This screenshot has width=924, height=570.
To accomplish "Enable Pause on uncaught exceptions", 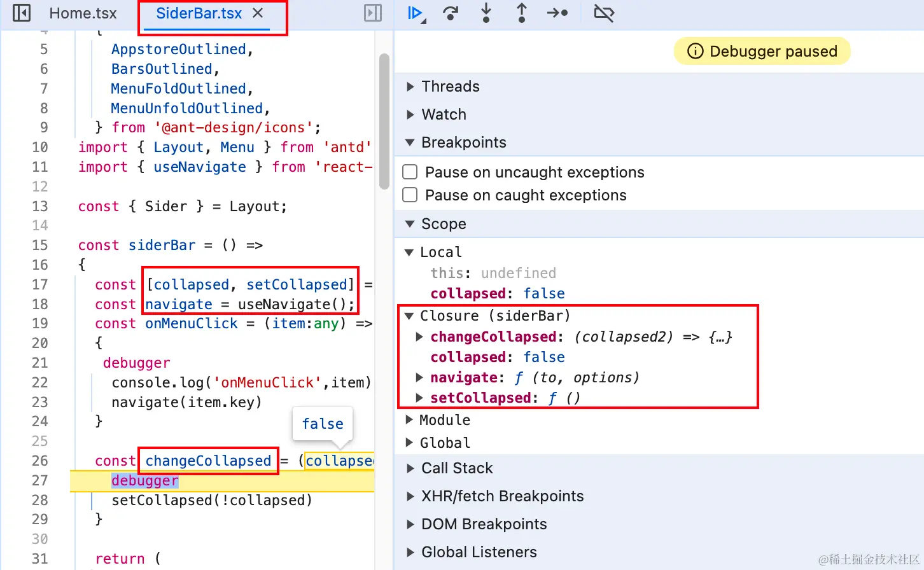I will [410, 172].
